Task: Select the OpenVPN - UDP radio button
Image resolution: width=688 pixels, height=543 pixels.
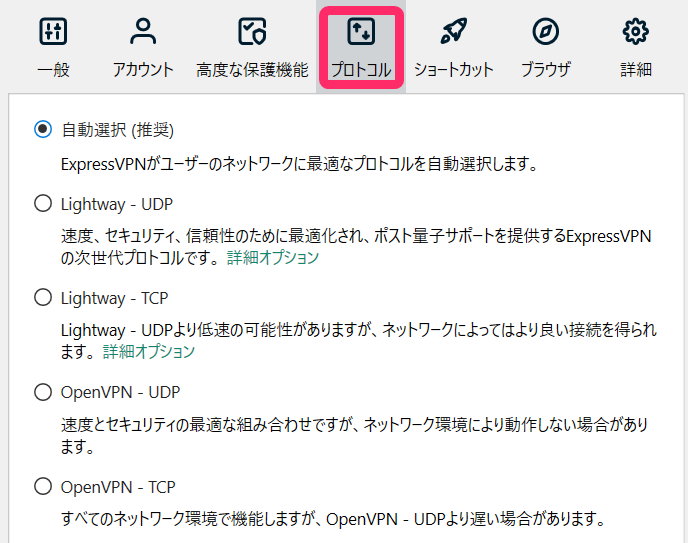Action: tap(43, 392)
